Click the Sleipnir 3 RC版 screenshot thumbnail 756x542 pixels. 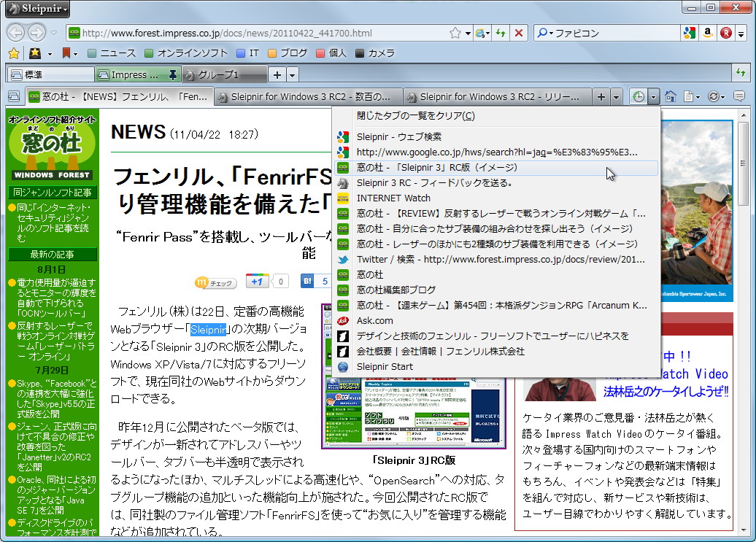[414, 412]
